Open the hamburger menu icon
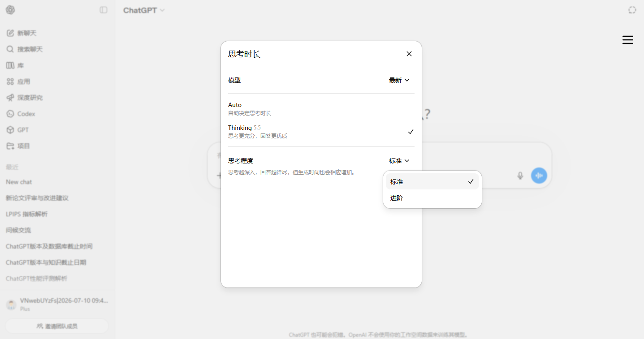 click(x=628, y=40)
